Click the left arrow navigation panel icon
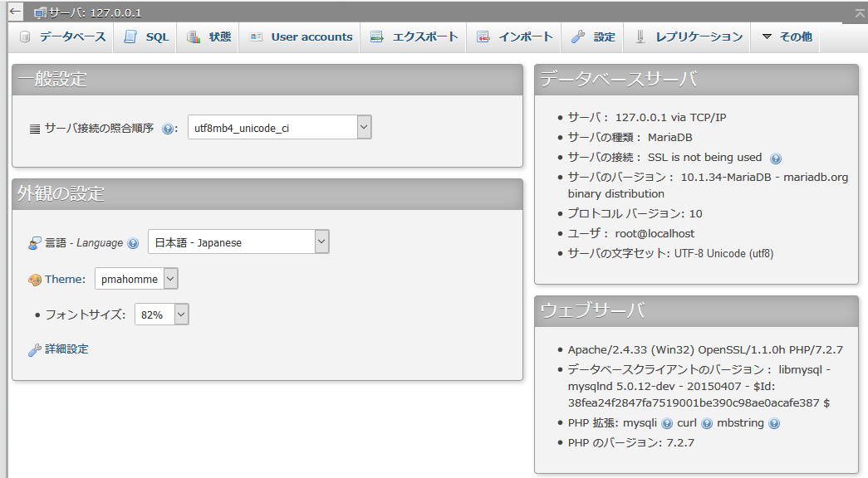The image size is (868, 478). click(x=15, y=12)
